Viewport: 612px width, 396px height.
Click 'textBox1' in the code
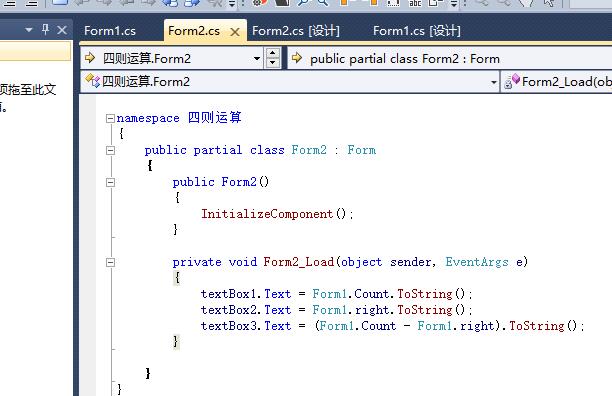click(229, 294)
